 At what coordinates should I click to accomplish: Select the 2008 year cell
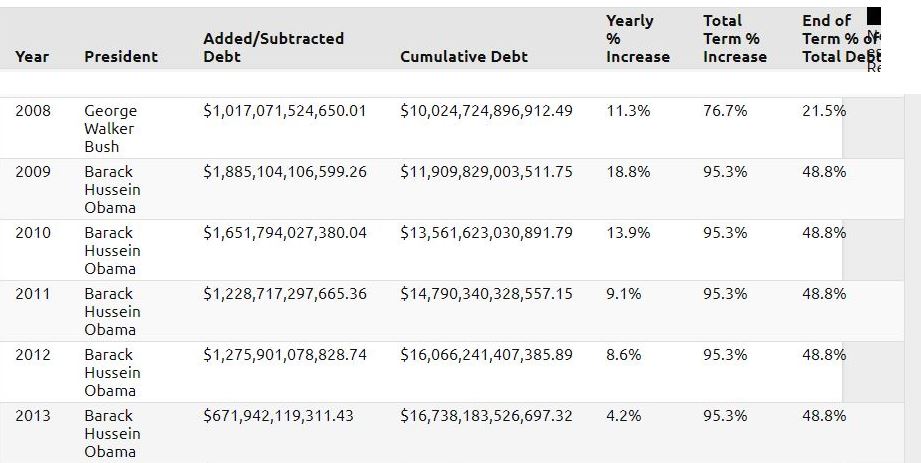[x=33, y=111]
